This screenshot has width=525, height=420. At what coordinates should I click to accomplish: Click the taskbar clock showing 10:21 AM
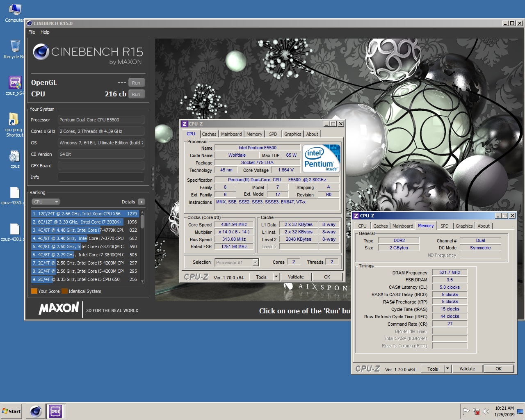pyautogui.click(x=504, y=411)
